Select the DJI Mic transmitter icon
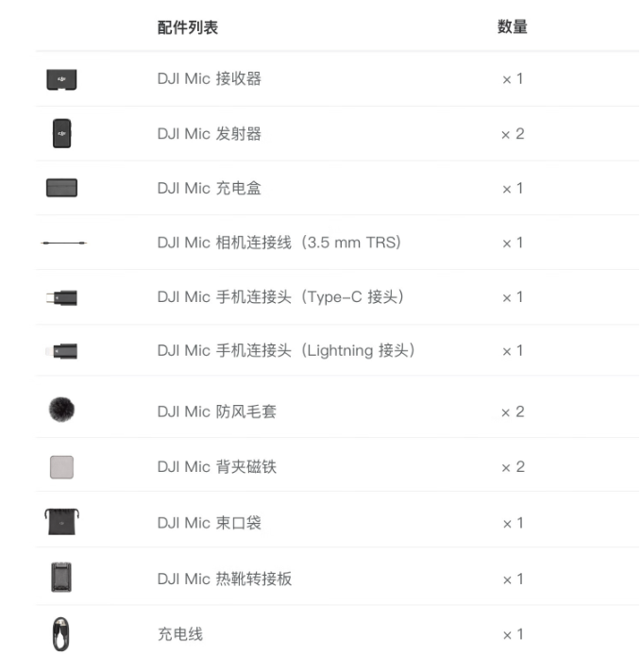 click(61, 134)
